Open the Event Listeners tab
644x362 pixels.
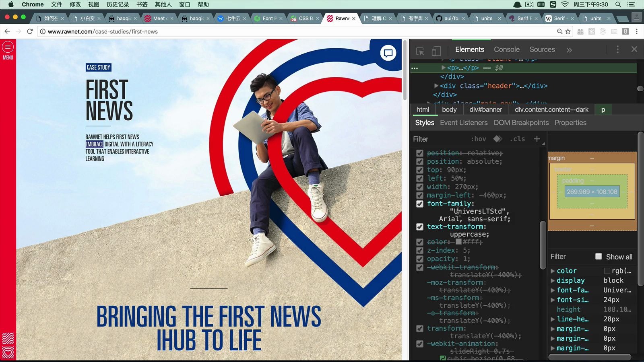(464, 123)
